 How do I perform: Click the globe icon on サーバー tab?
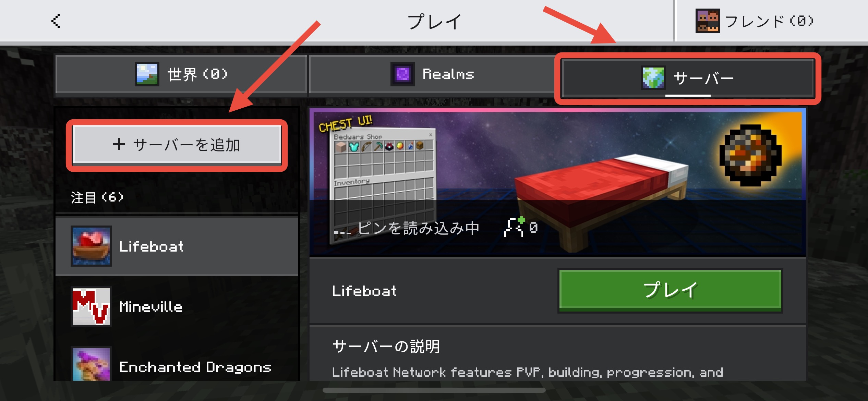[653, 78]
